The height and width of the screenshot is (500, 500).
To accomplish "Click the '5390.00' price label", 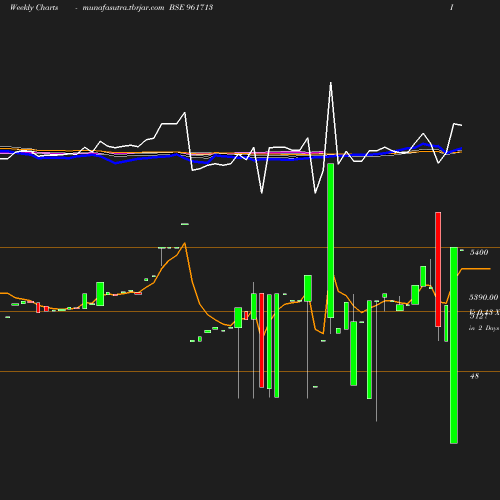I will click(484, 297).
